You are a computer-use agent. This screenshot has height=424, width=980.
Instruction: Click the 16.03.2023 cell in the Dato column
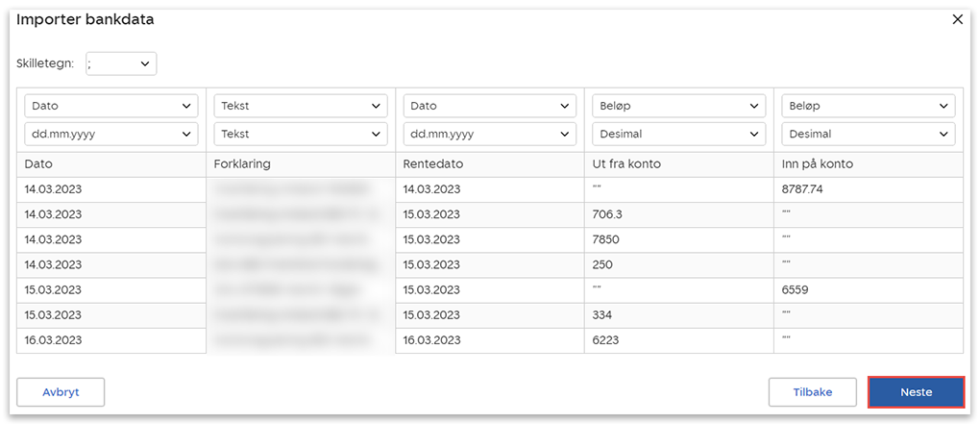point(54,339)
